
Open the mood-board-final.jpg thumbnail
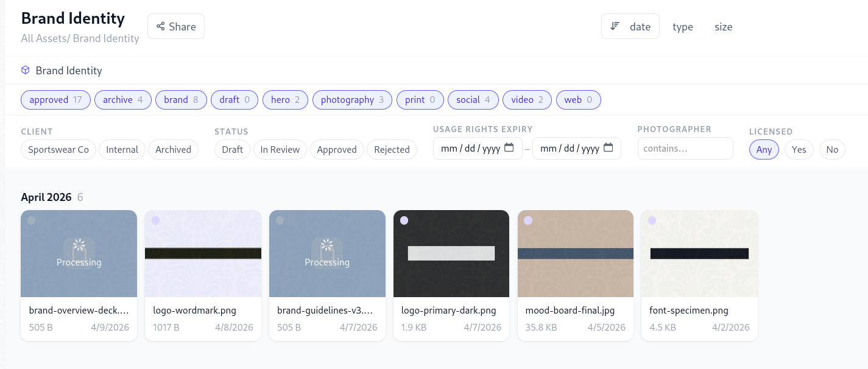click(576, 253)
